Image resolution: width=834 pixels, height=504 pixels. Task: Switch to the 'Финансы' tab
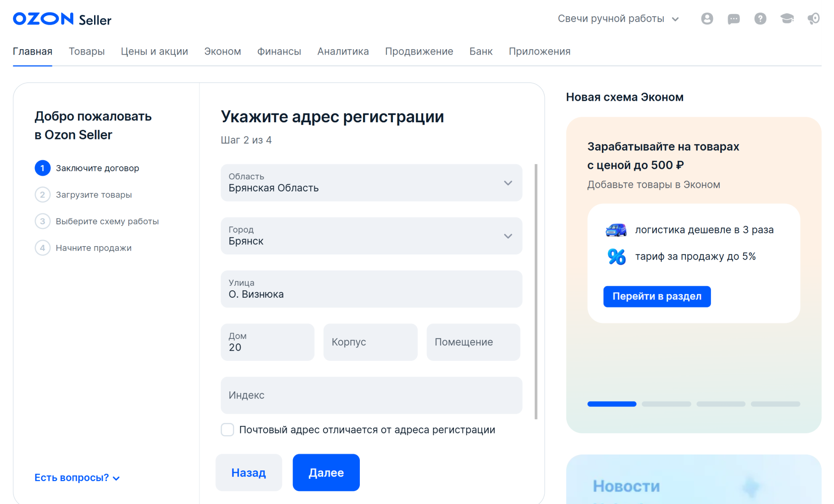[x=279, y=51]
